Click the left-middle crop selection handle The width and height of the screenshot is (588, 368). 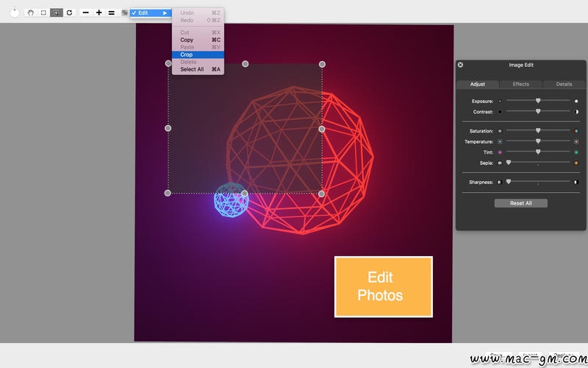[x=168, y=128]
